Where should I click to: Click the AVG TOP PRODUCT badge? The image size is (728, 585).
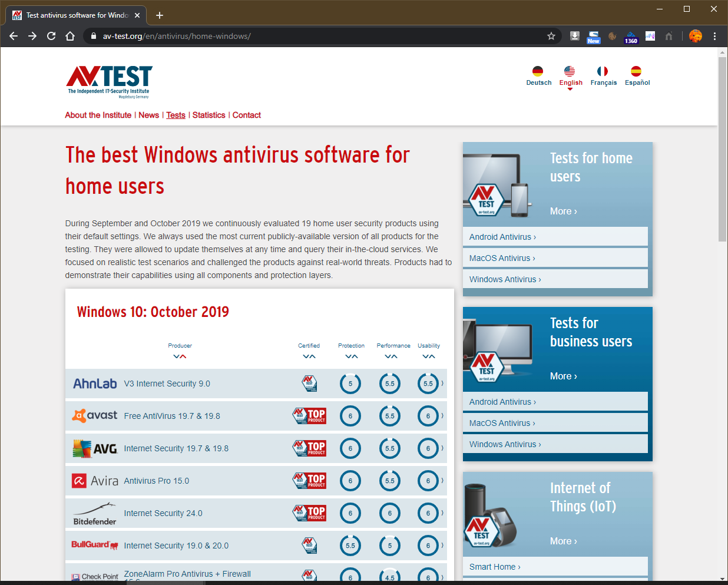point(310,448)
